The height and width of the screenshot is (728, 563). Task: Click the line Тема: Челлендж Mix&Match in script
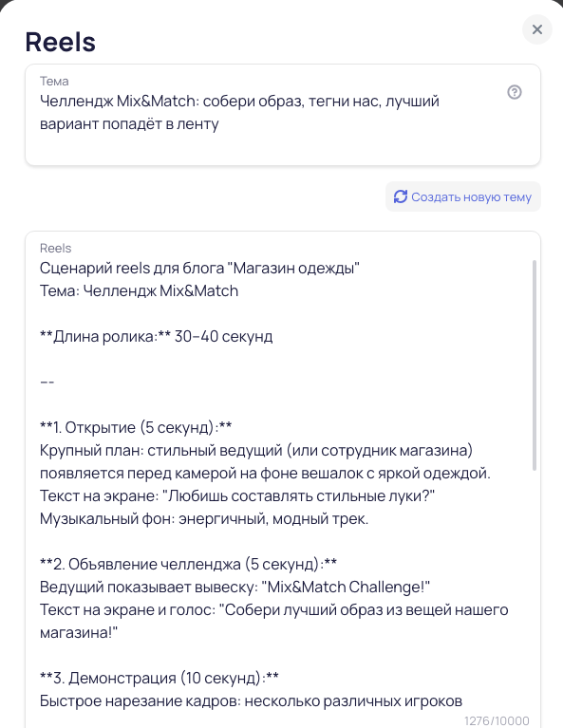tap(139, 290)
